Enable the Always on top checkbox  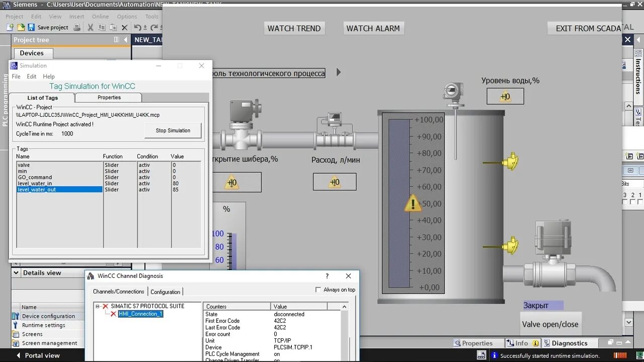(318, 289)
